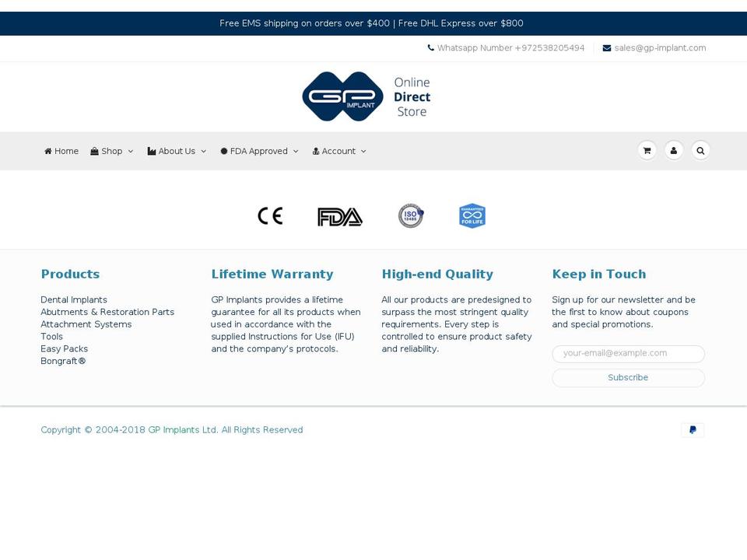
Task: Expand the Account dropdown chevron
Action: coord(363,152)
